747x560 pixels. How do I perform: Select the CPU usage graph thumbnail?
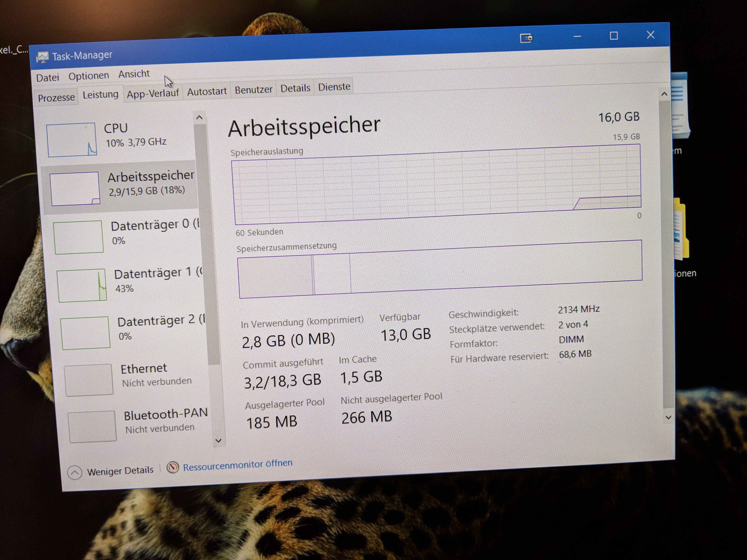pyautogui.click(x=72, y=140)
